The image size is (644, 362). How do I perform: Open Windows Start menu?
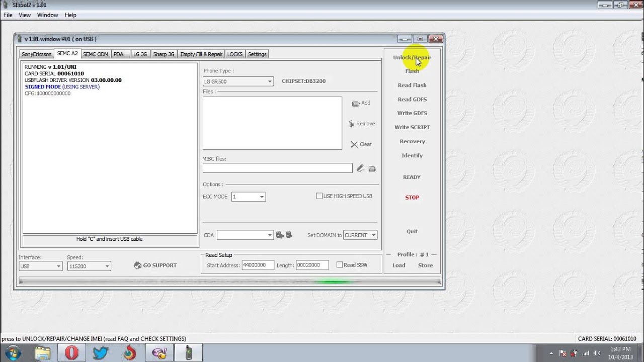tap(13, 353)
